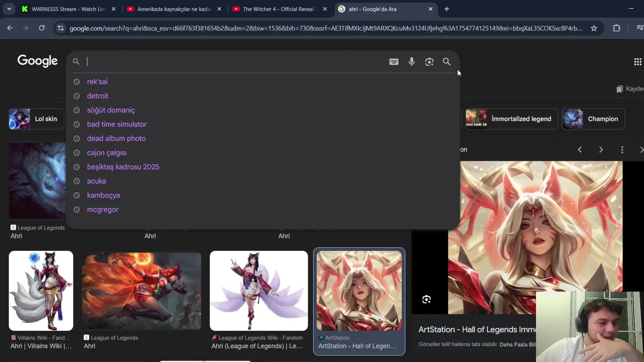This screenshot has height=362, width=644.
Task: Click Ahri (League of Legends) result title
Action: 257,346
